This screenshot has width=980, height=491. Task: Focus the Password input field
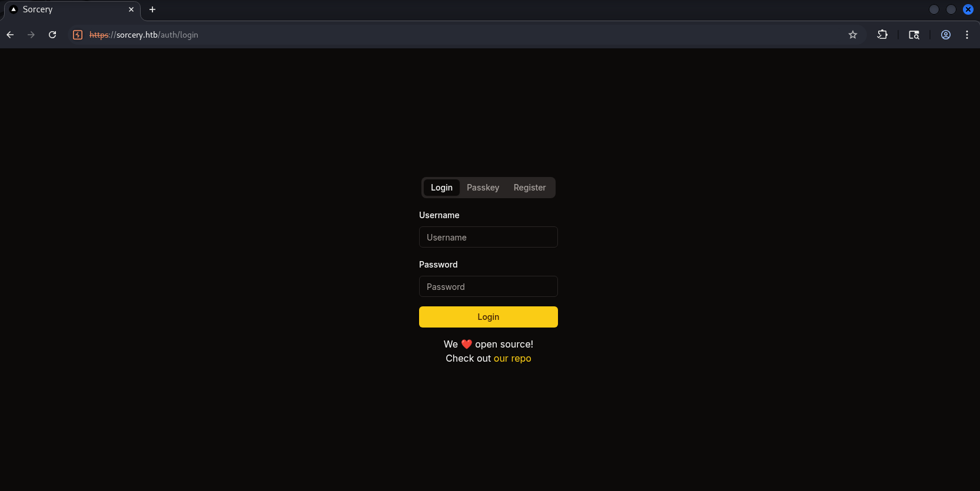tap(489, 286)
